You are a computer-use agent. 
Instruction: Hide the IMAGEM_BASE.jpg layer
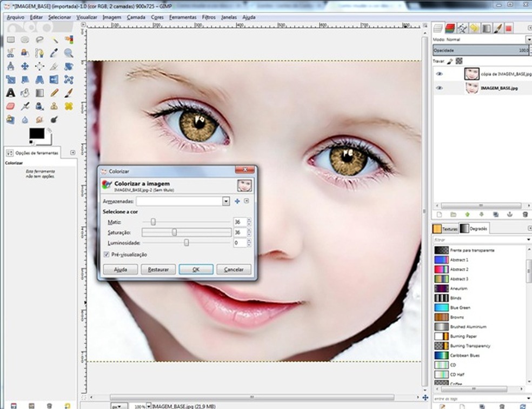point(439,88)
